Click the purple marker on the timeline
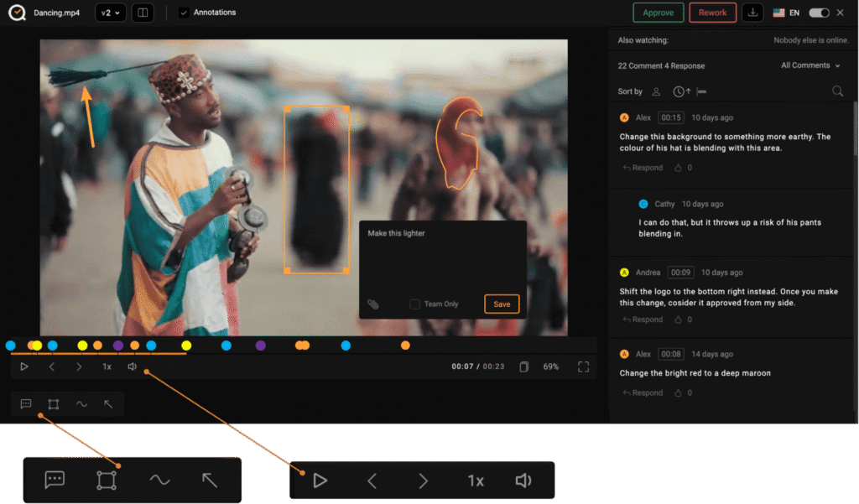This screenshot has width=859, height=504. point(118,346)
